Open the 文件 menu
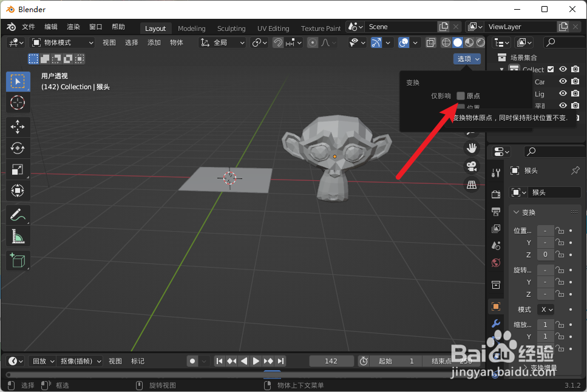The height and width of the screenshot is (392, 587). 29,27
